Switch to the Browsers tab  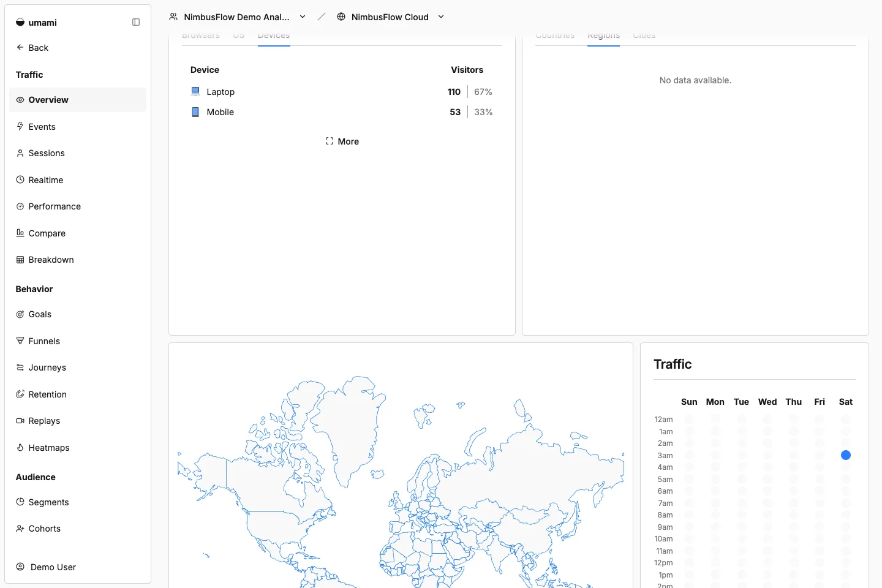(x=201, y=36)
